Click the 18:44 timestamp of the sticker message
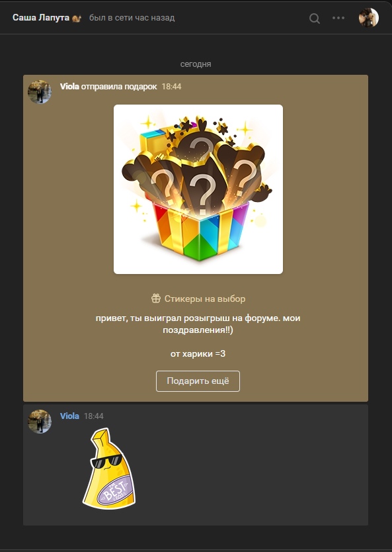The width and height of the screenshot is (392, 552). coord(93,416)
